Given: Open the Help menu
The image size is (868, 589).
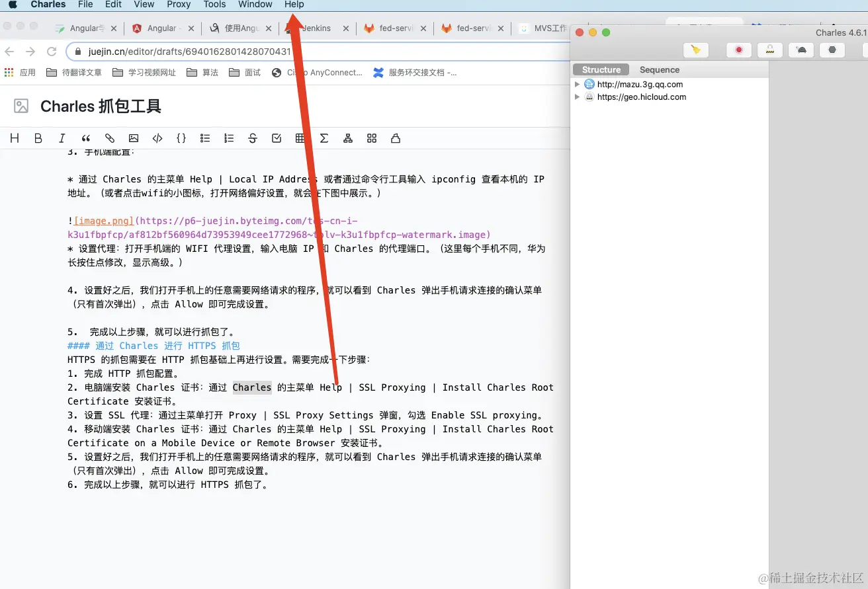Looking at the screenshot, I should (294, 5).
